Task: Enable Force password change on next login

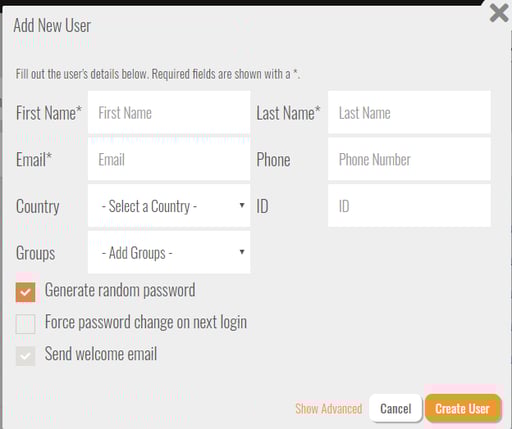Action: point(25,324)
